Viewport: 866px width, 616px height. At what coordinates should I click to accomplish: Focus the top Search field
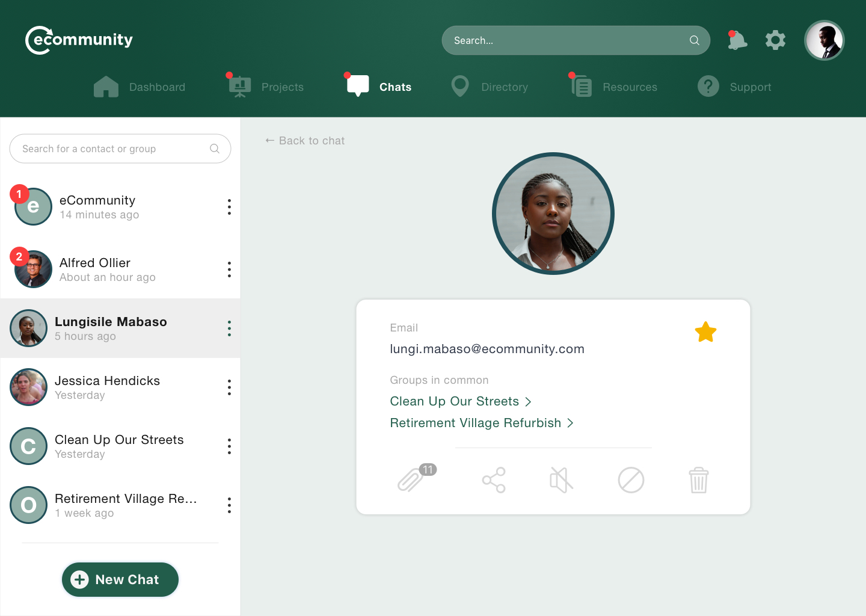pyautogui.click(x=576, y=40)
